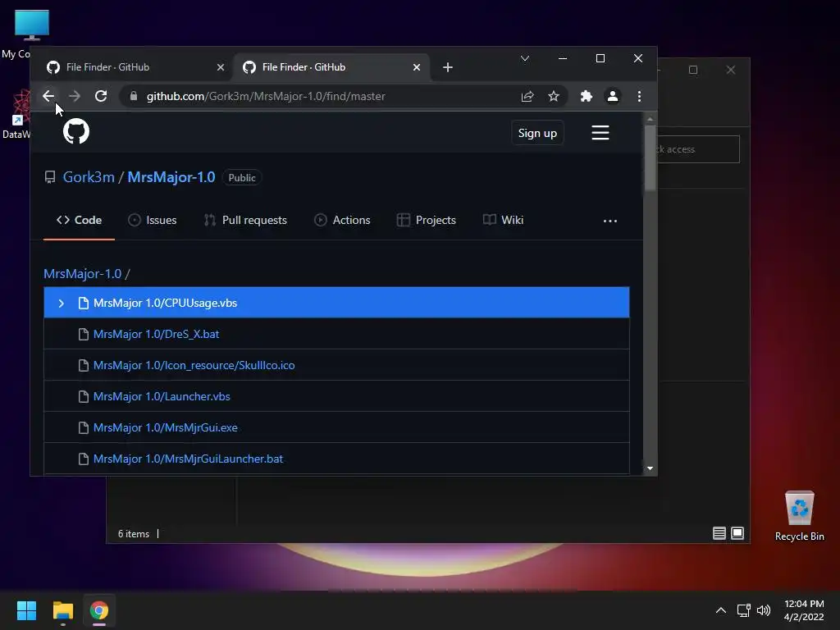Open the Actions tab
Image resolution: width=840 pixels, height=630 pixels.
[x=342, y=220]
